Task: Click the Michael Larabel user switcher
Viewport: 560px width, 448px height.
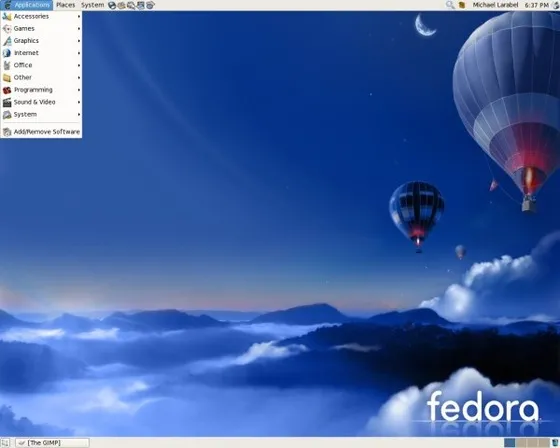Action: click(495, 5)
